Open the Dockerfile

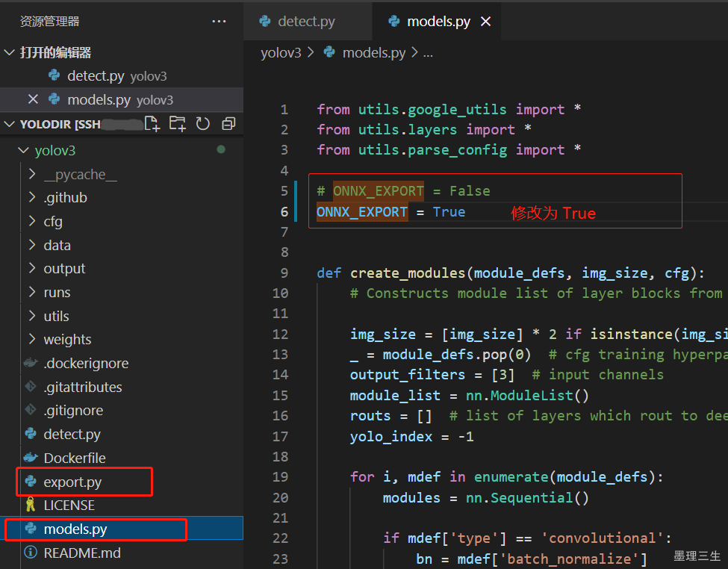pos(74,458)
